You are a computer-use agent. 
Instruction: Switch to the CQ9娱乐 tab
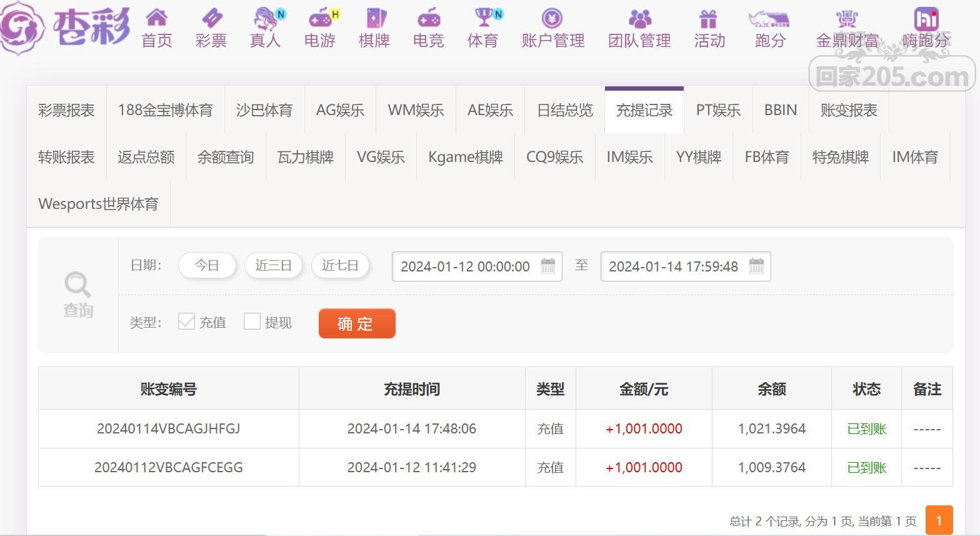(x=555, y=157)
